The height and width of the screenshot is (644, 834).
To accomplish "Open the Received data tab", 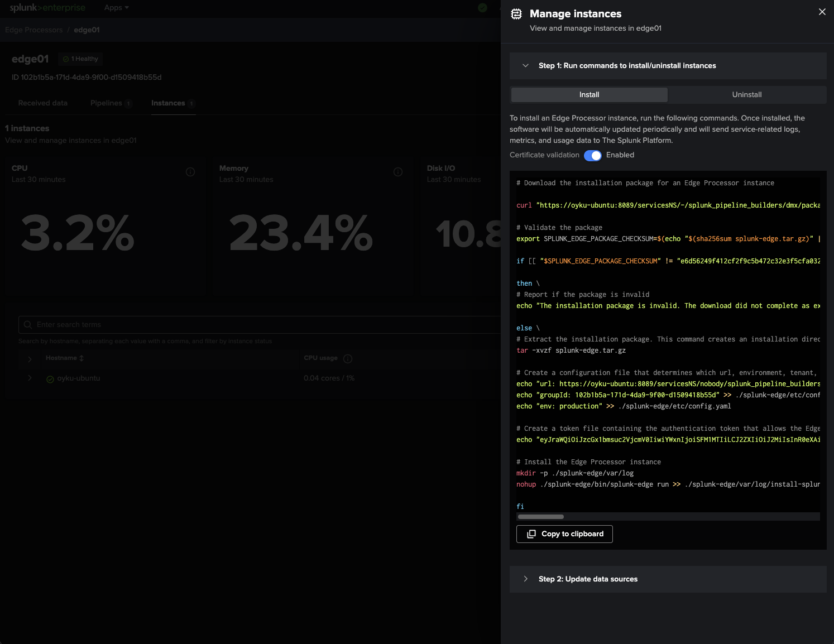I will [42, 103].
